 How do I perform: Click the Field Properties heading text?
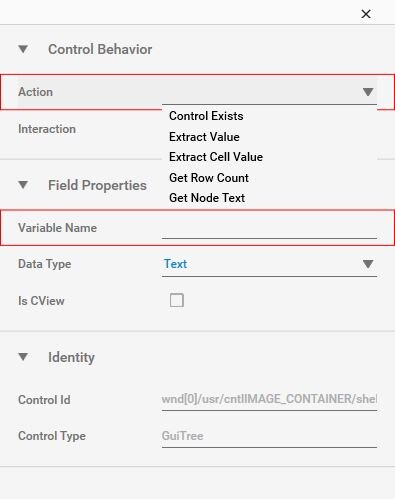coord(97,185)
